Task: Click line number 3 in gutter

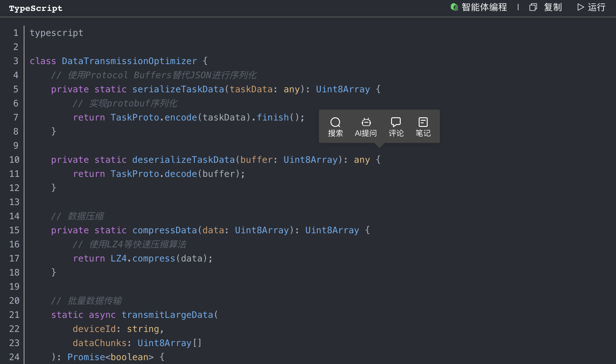Action: tap(16, 61)
